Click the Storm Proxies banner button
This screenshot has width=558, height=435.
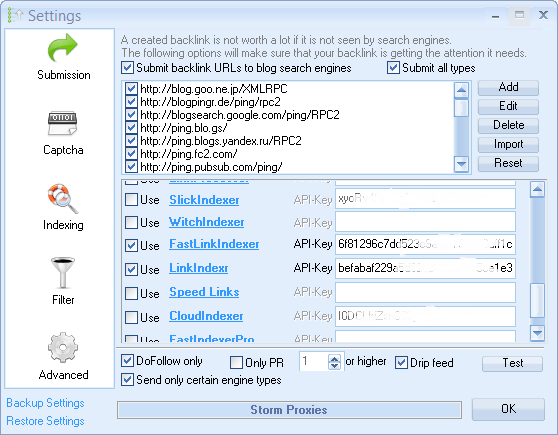click(289, 410)
